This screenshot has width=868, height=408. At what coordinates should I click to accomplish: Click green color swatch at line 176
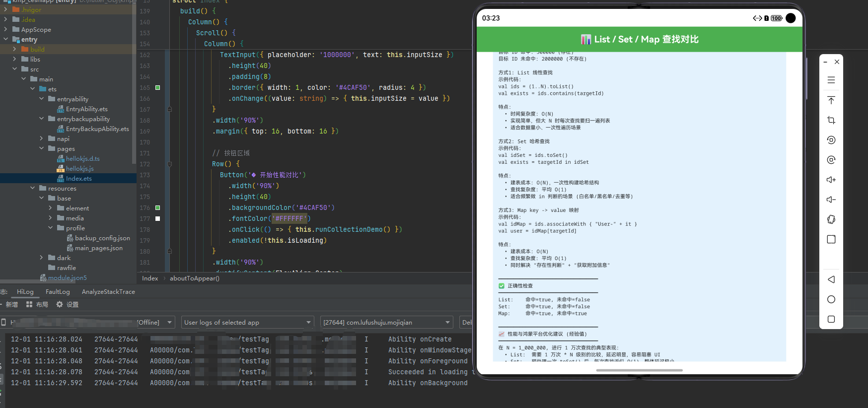click(x=158, y=207)
